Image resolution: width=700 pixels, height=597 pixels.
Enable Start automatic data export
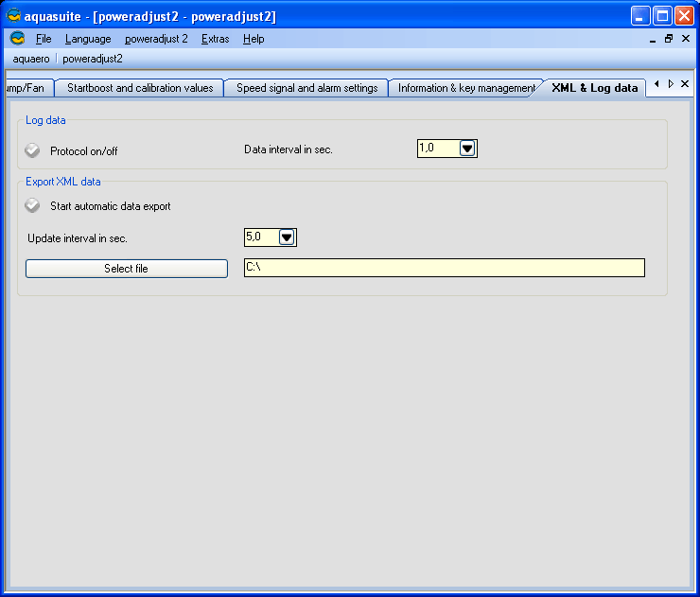(x=32, y=205)
